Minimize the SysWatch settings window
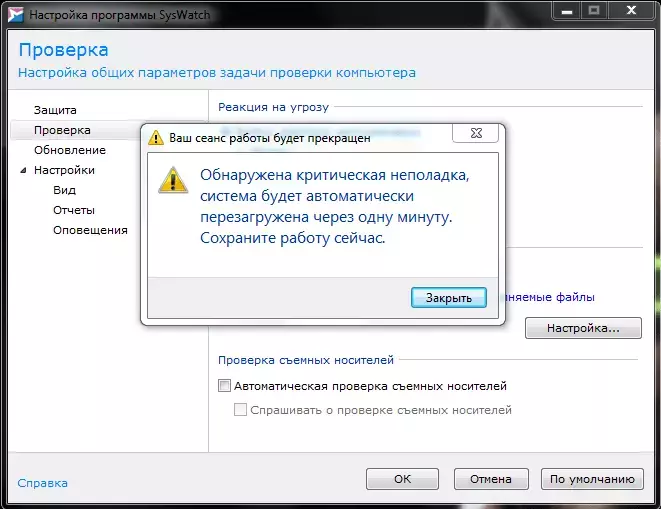This screenshot has width=661, height=509. [x=567, y=11]
